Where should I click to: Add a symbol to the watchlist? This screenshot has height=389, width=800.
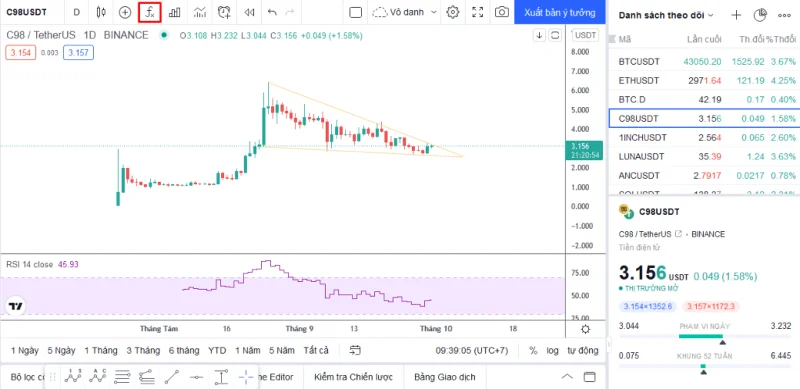pos(736,15)
